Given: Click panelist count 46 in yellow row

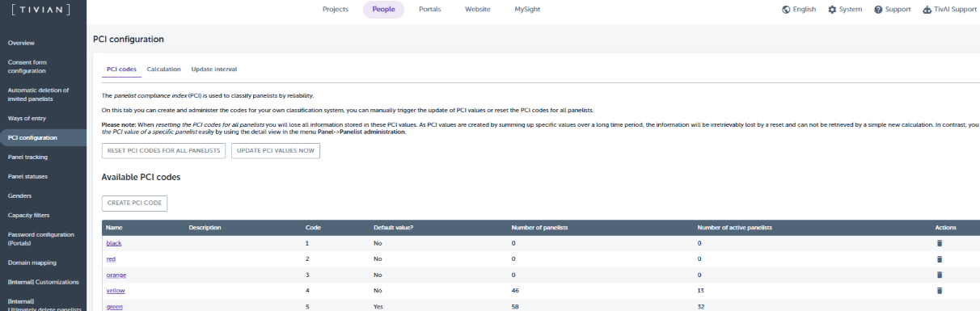Looking at the screenshot, I should [x=515, y=291].
